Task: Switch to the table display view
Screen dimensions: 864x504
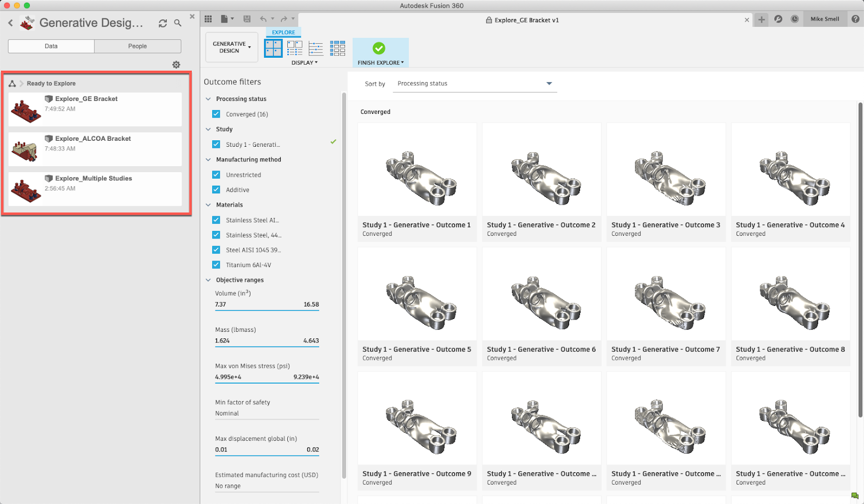Action: click(x=337, y=49)
